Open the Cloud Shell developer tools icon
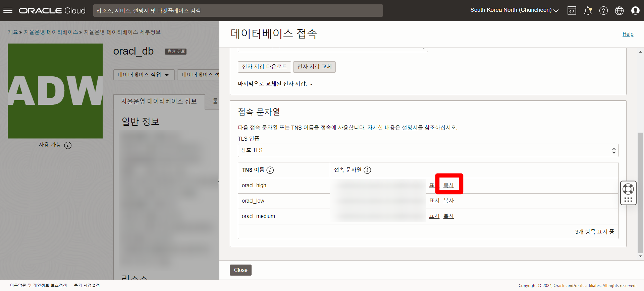This screenshot has width=644, height=291. [x=572, y=11]
